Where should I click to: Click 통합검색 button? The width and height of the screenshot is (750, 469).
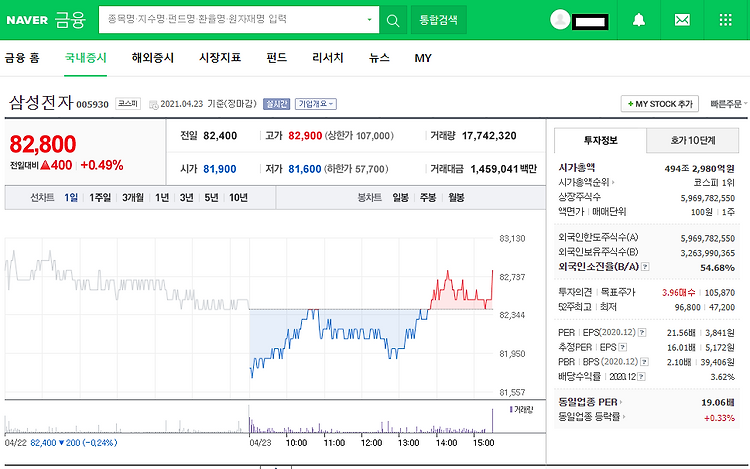pos(439,20)
